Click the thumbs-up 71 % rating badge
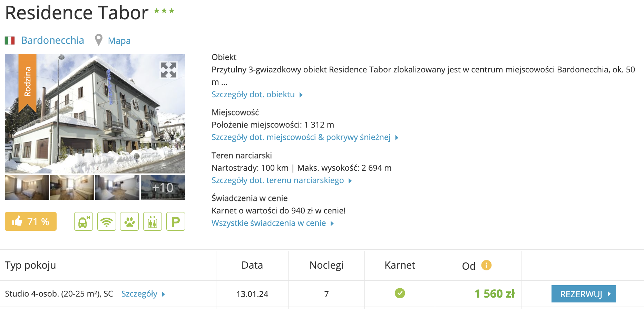Image resolution: width=644 pixels, height=309 pixels. [31, 221]
